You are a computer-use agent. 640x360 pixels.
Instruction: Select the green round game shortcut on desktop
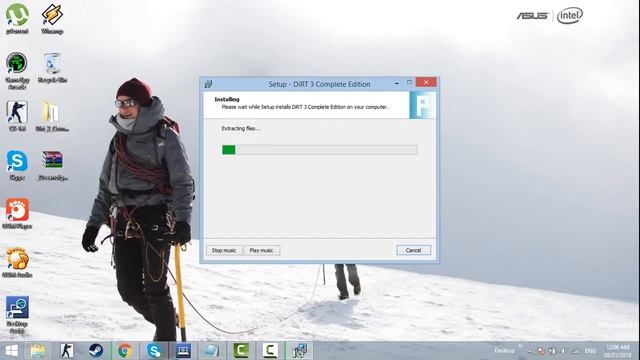(x=17, y=71)
